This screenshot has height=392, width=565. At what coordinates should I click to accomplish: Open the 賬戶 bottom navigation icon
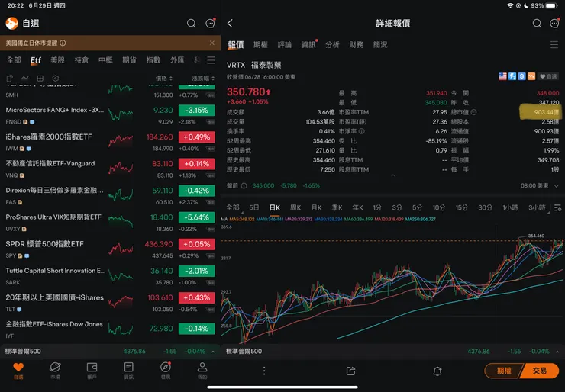pos(92,371)
